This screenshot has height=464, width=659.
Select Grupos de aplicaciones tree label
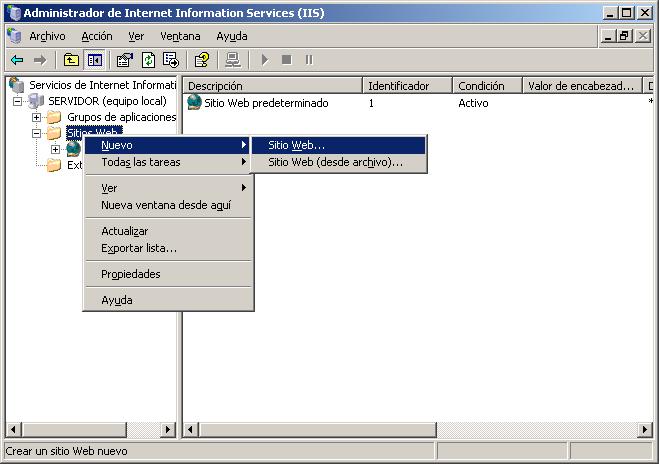point(121,117)
